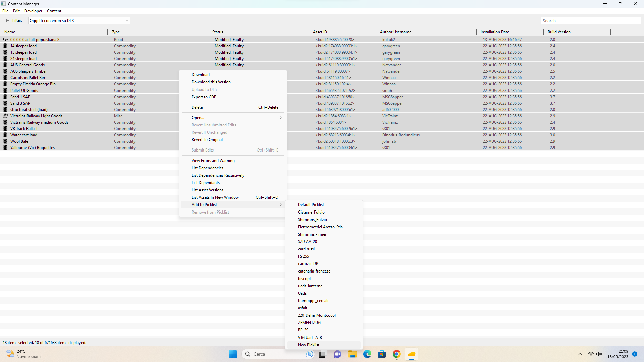This screenshot has height=362, width=644.
Task: Click the icon beside Sand 1 SAP
Action: pyautogui.click(x=5, y=97)
